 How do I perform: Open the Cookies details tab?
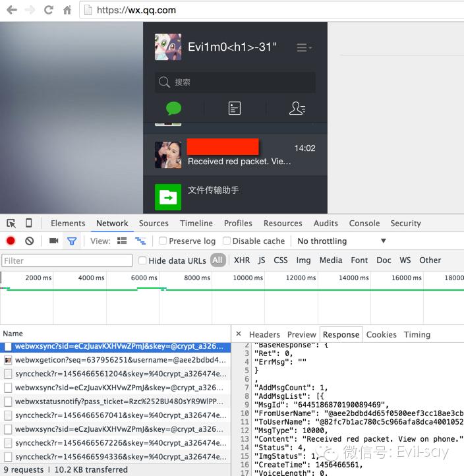tap(381, 334)
